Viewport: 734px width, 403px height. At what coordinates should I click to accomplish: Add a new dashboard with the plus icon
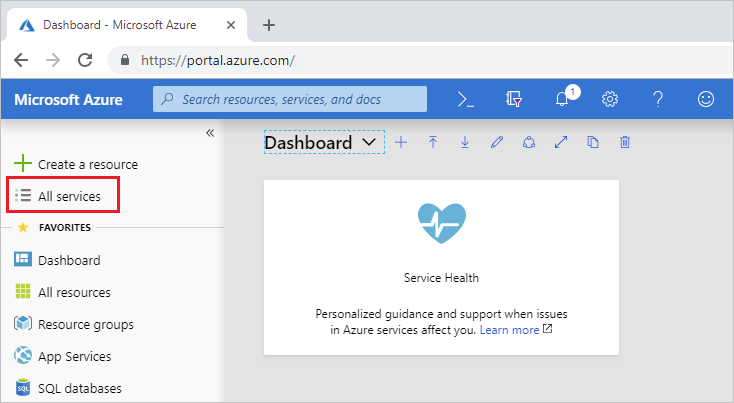click(401, 142)
